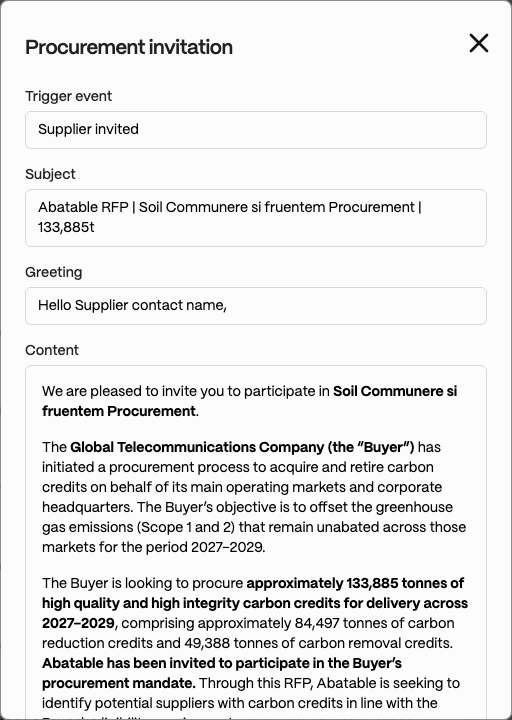
Task: Click bold 'fruentem Procurement' in first paragraph
Action: click(119, 411)
